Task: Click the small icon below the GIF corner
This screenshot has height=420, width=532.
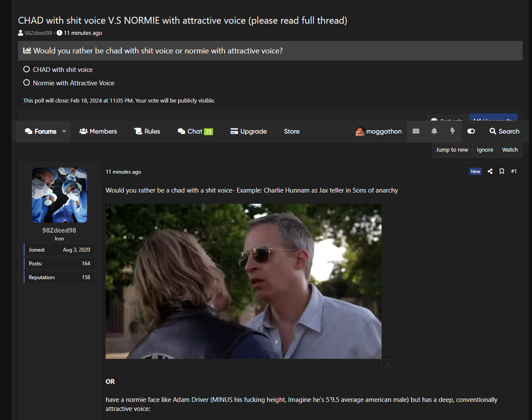Action: (386, 364)
